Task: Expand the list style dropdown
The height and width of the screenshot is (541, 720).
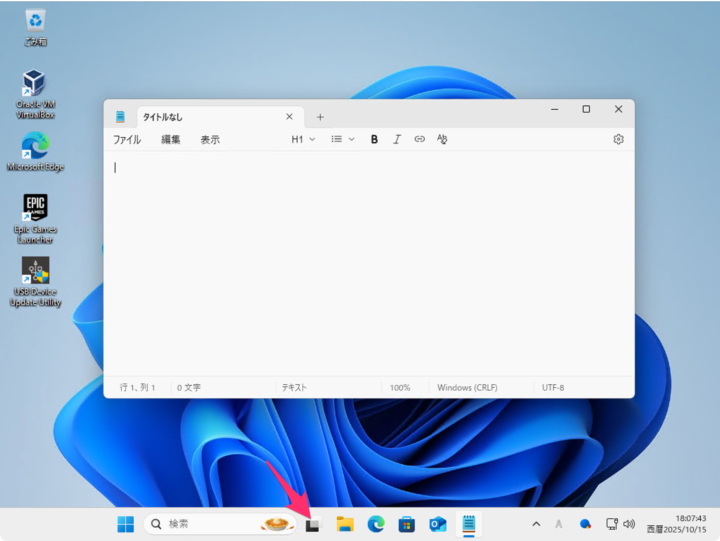Action: (x=343, y=140)
